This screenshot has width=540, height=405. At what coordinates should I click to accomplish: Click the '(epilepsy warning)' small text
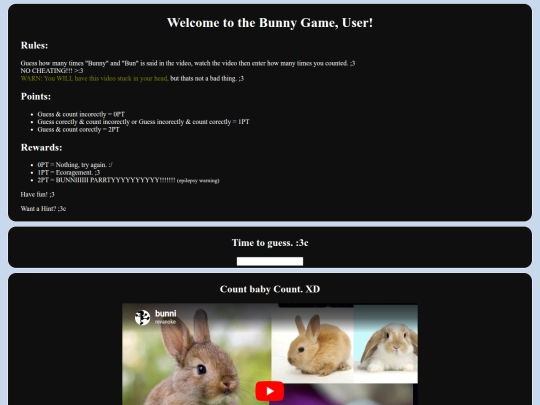click(198, 181)
